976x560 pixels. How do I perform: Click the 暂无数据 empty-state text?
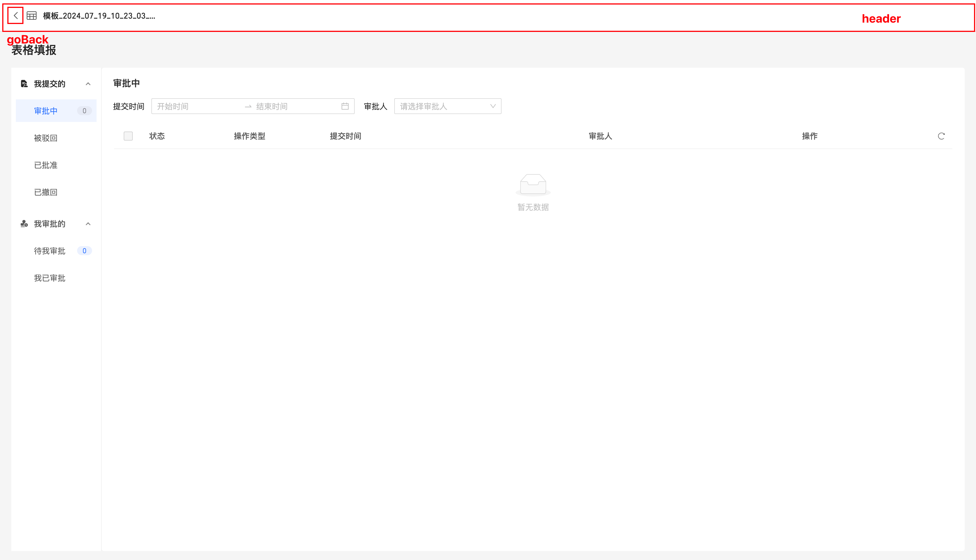(x=533, y=207)
